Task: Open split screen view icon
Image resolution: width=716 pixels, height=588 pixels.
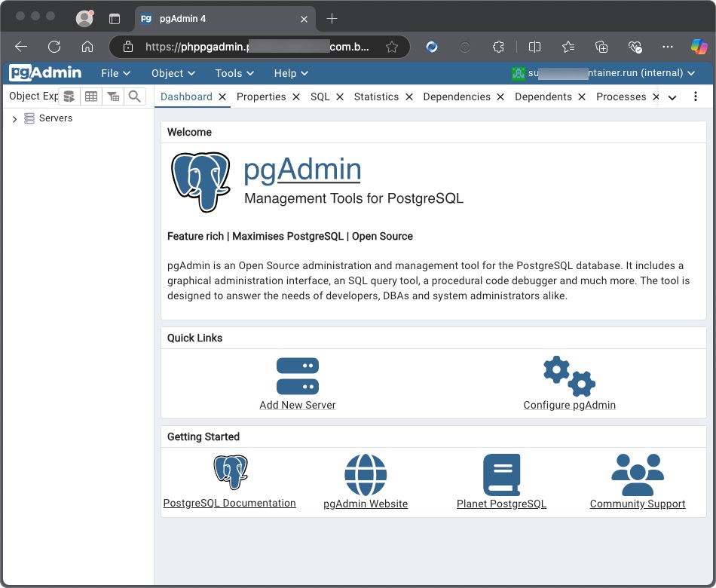Action: 534,47
